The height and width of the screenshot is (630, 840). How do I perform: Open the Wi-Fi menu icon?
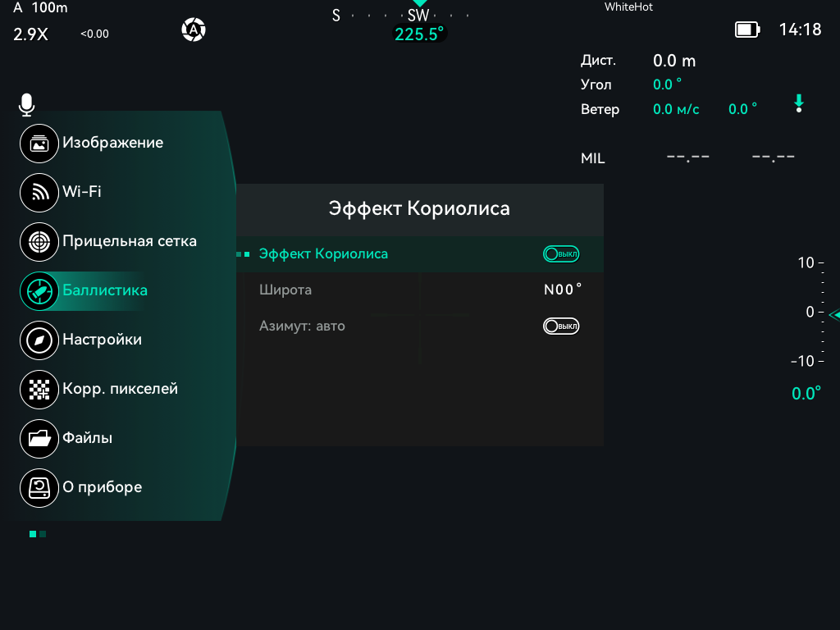point(39,192)
